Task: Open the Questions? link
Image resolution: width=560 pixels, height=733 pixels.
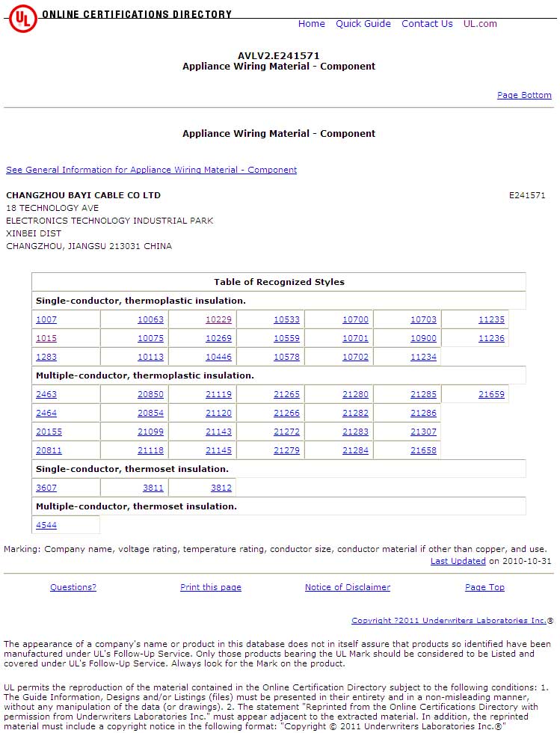Action: point(73,587)
